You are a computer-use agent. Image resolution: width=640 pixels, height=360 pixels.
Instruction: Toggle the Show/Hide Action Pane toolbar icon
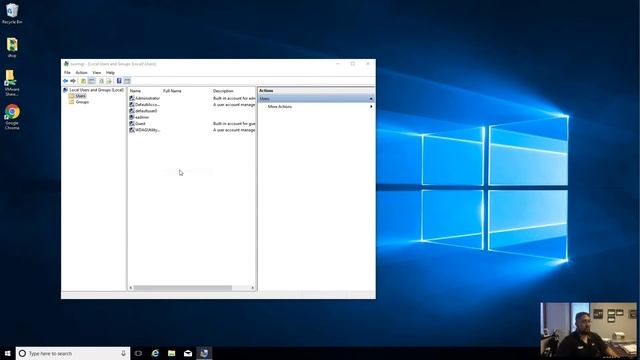pos(127,81)
